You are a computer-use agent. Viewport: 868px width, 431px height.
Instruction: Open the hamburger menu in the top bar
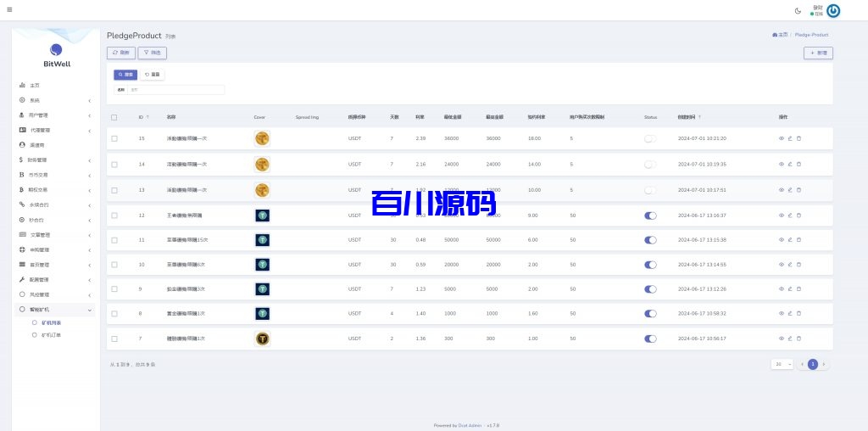pos(9,10)
